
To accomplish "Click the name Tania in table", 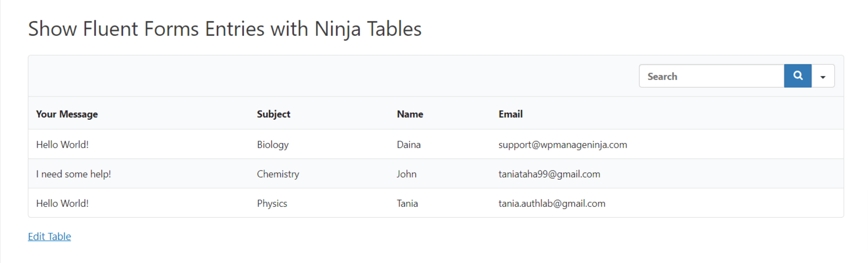I will [x=407, y=203].
